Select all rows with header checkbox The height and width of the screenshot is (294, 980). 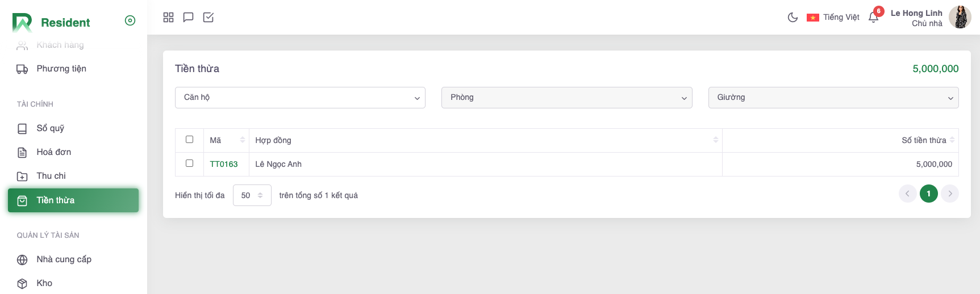[x=190, y=140]
